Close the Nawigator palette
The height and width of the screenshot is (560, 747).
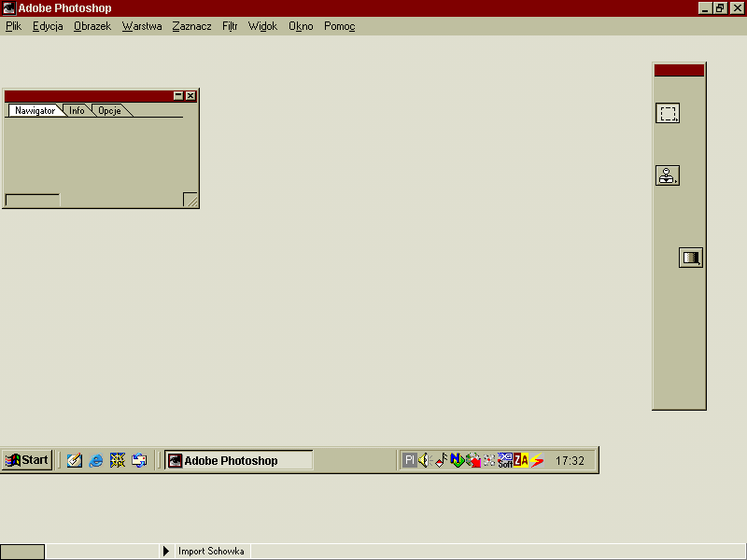[x=190, y=96]
